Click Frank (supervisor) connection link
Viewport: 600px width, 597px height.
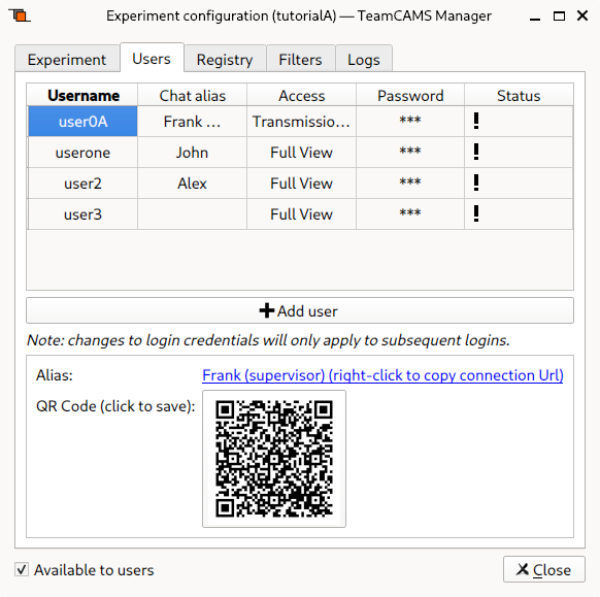[383, 375]
